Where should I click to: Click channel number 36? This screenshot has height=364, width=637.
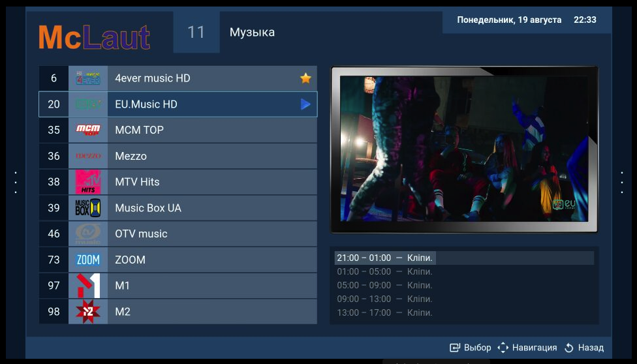54,156
